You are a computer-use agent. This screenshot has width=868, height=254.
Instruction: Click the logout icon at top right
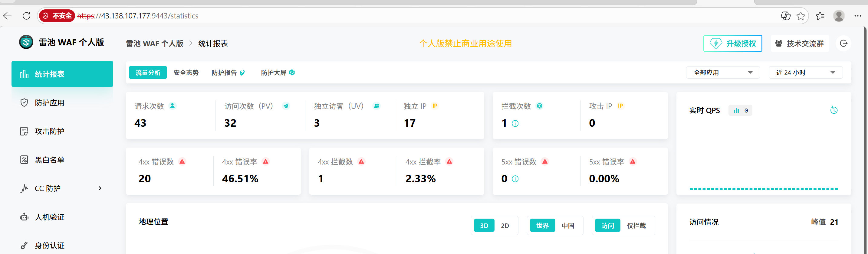(843, 44)
